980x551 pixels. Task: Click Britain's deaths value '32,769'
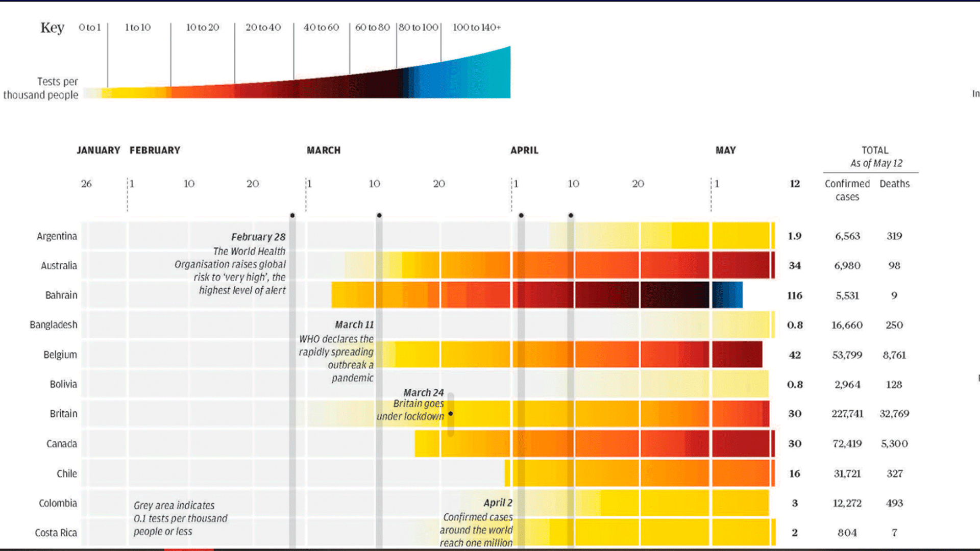(894, 414)
